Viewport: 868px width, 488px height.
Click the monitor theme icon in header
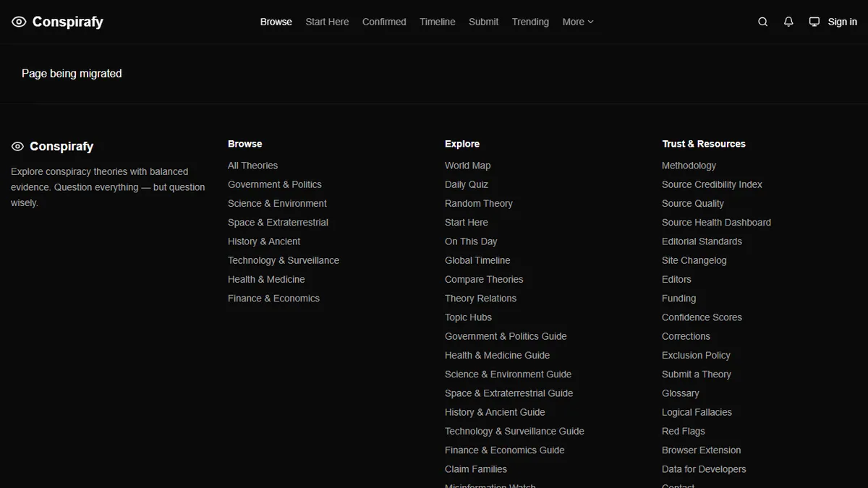pyautogui.click(x=814, y=22)
